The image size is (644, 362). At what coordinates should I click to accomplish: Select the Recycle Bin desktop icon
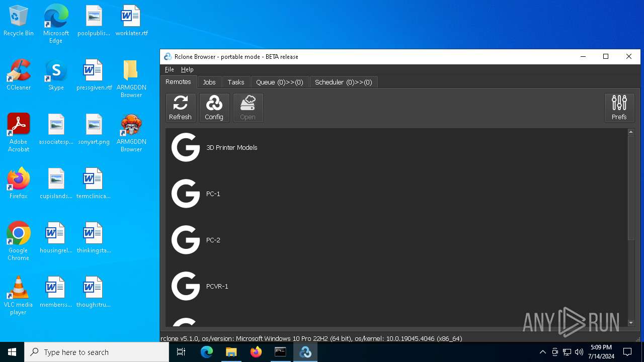point(19,21)
